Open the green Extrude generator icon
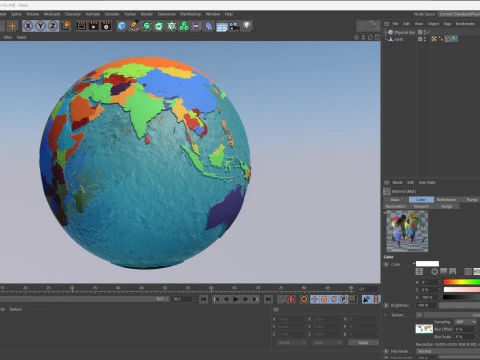 click(x=159, y=26)
